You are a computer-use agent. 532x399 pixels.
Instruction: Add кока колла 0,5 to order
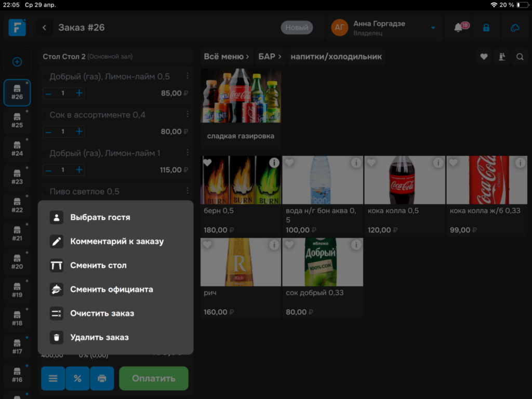[x=404, y=196]
